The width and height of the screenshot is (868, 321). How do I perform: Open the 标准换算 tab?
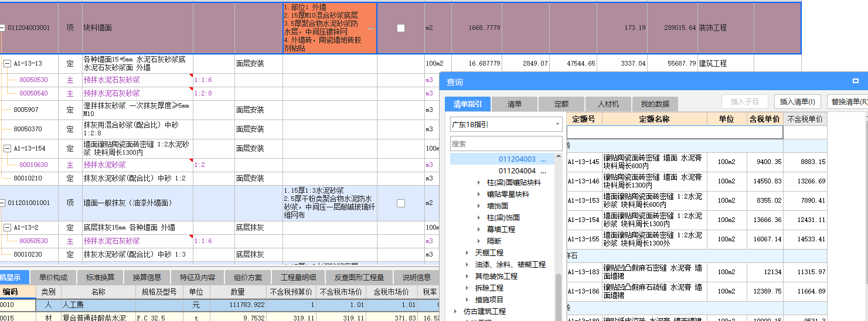coord(101,278)
